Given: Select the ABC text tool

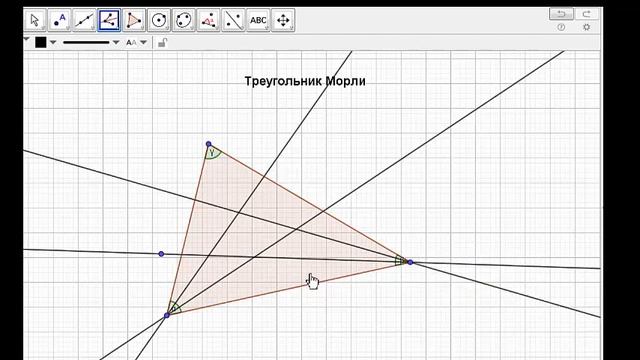Looking at the screenshot, I should [258, 20].
